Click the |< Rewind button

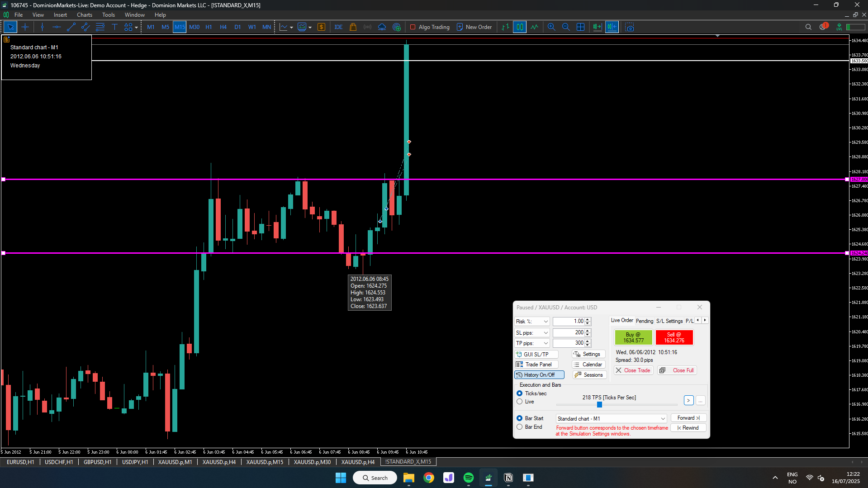[x=688, y=428]
